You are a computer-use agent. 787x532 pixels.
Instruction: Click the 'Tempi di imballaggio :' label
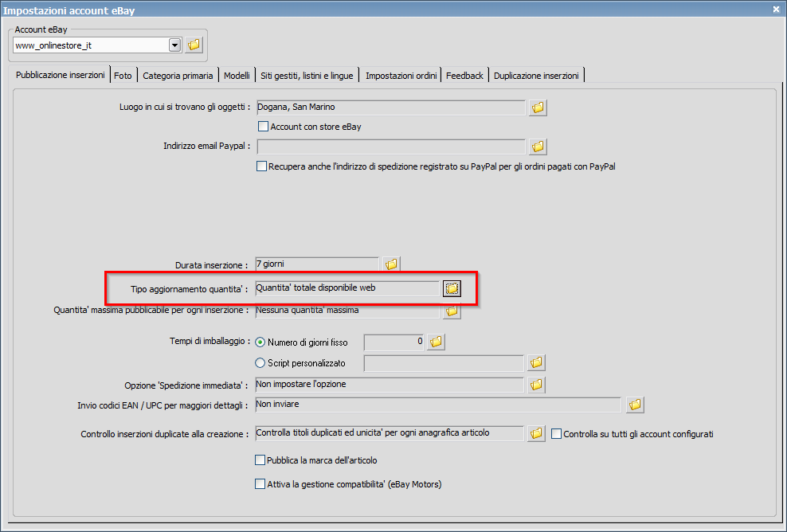tap(209, 342)
